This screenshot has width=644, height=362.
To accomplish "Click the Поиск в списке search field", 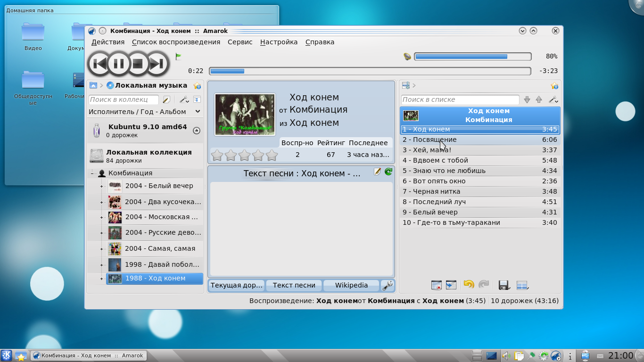I will pos(460,99).
